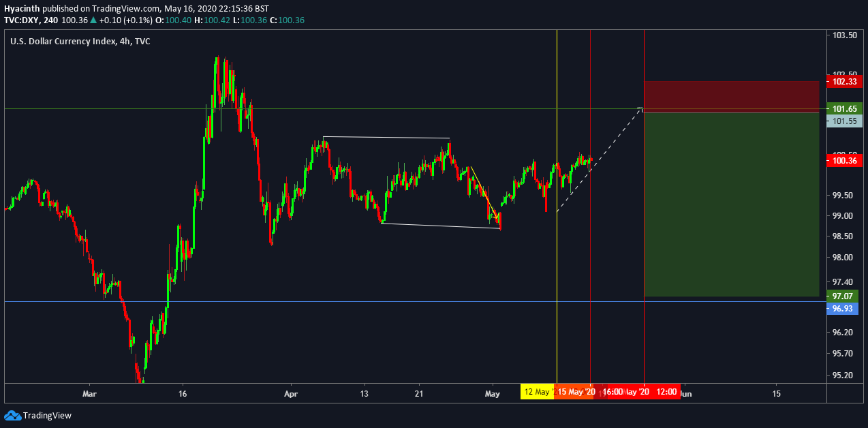Click the 95.70 price axis label

pyautogui.click(x=844, y=354)
